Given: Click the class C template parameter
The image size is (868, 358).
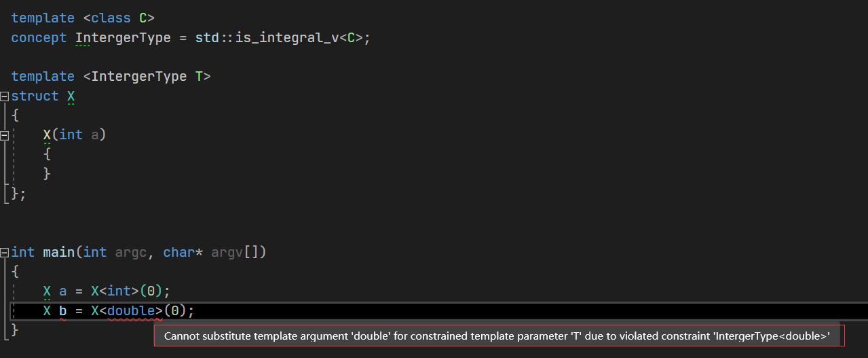Looking at the screenshot, I should pos(123,18).
